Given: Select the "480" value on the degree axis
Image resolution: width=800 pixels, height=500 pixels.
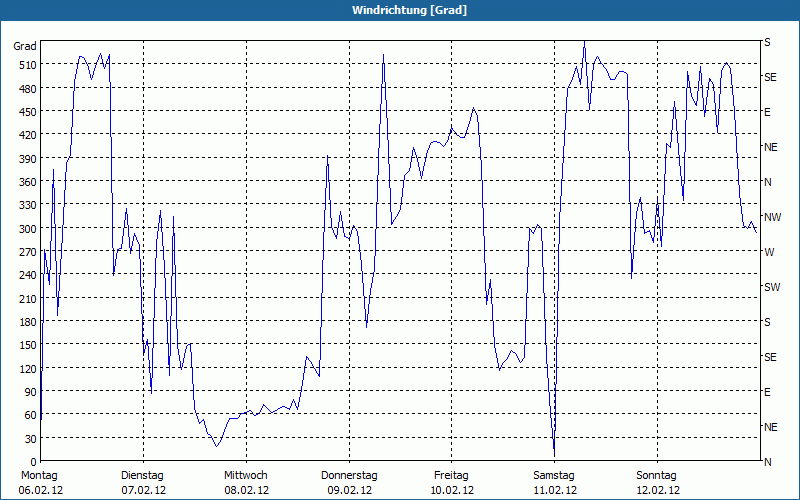Looking at the screenshot, I should pos(28,89).
